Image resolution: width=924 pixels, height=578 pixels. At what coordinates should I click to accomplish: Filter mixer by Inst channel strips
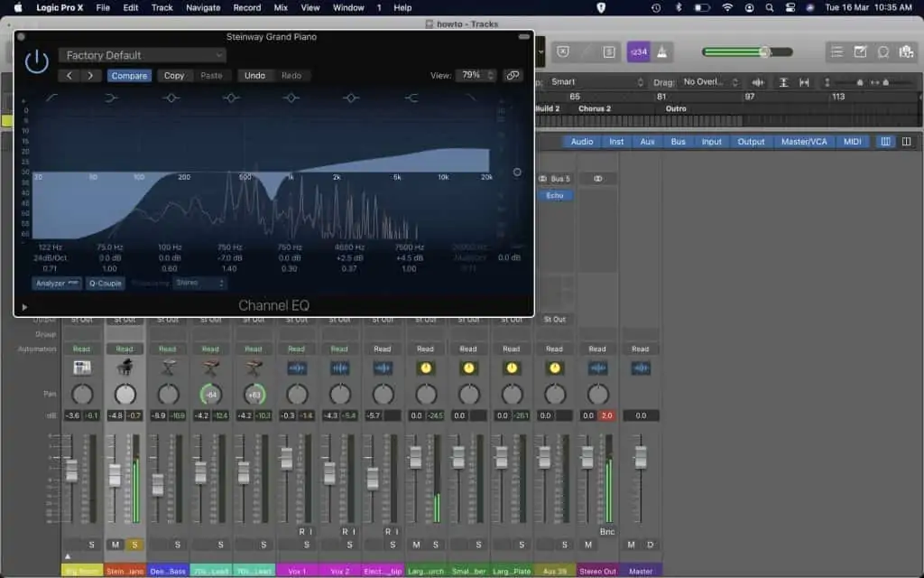coord(615,142)
